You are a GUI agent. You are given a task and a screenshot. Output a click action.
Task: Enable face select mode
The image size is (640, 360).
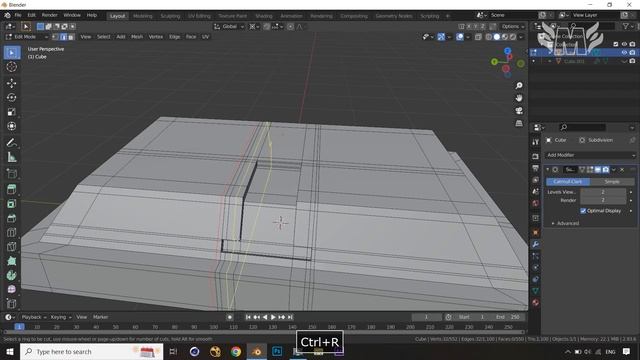[71, 37]
